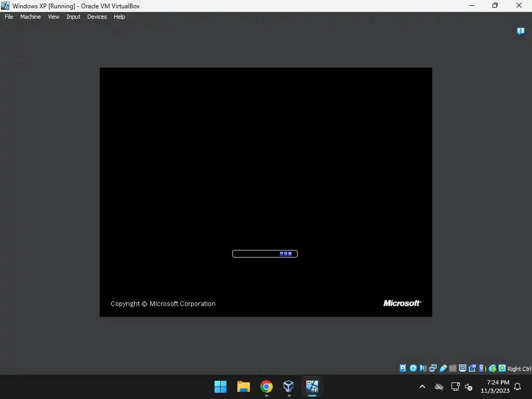
Task: Click the keyboard capture arrow indicator
Action: point(502,368)
